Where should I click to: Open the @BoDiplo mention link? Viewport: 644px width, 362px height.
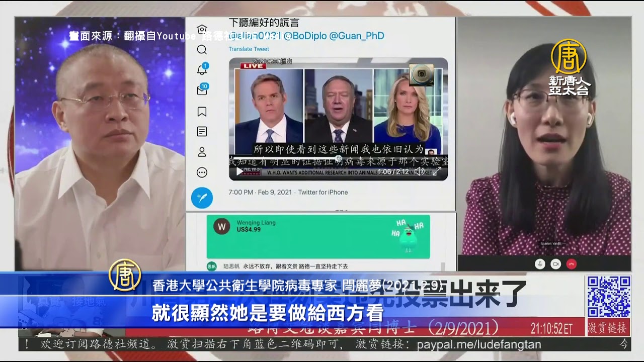[x=305, y=36]
